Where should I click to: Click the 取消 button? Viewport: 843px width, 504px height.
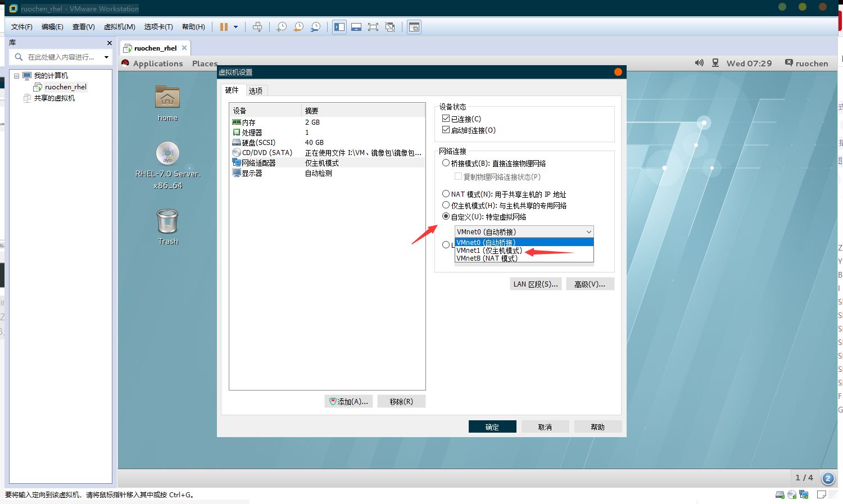[545, 427]
